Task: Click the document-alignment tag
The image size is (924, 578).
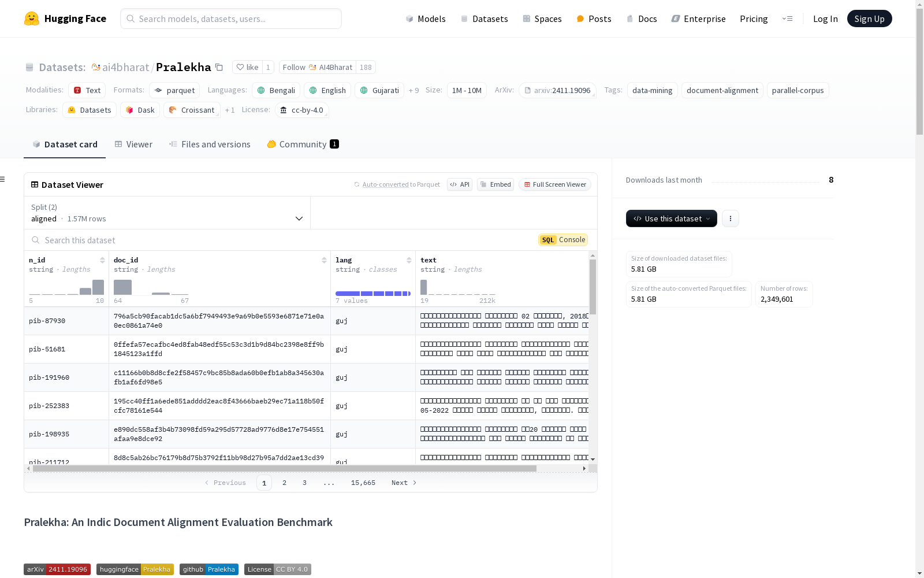Action: 722,90
